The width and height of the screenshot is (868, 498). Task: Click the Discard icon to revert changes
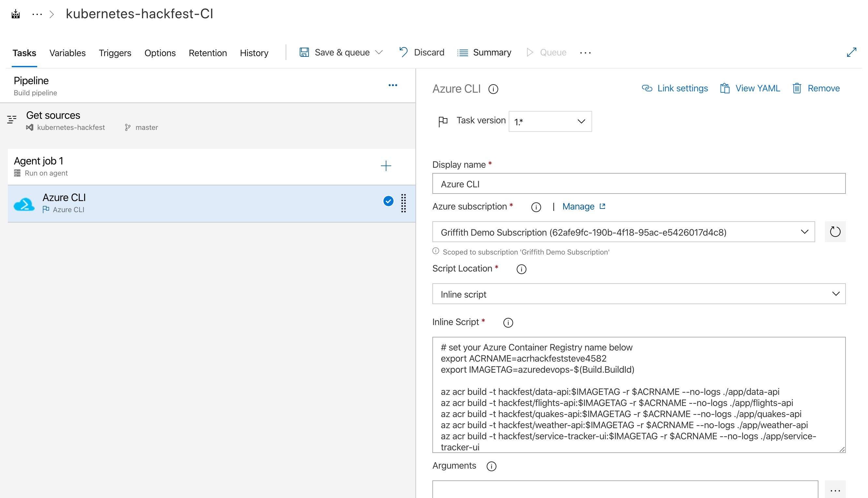(404, 52)
